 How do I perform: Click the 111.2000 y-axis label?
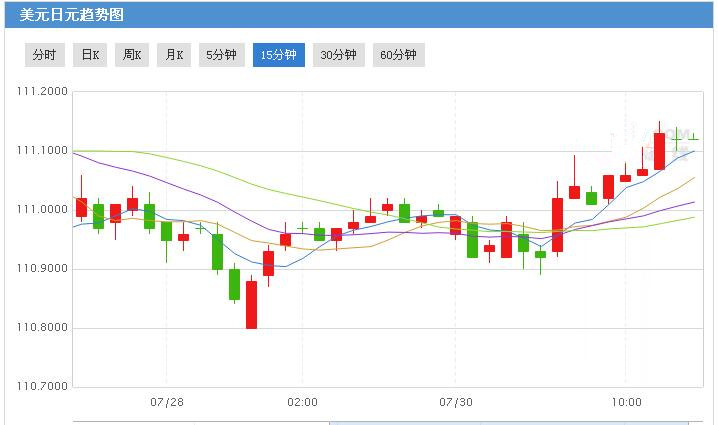[x=42, y=91]
